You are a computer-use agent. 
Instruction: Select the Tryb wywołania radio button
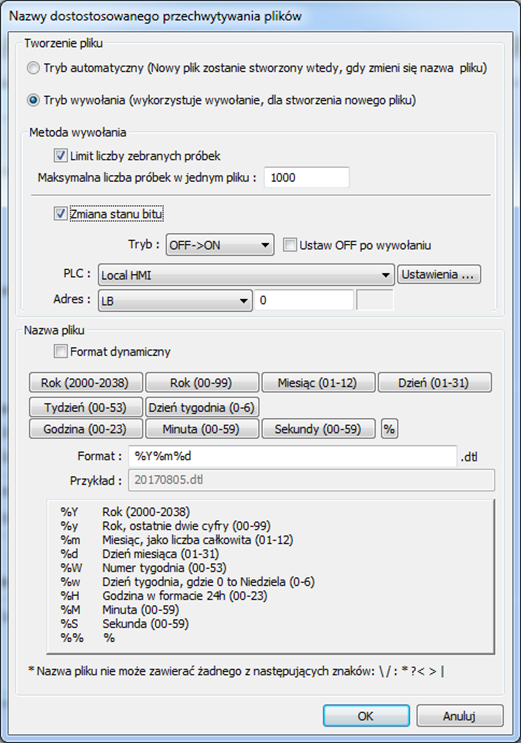[33, 100]
